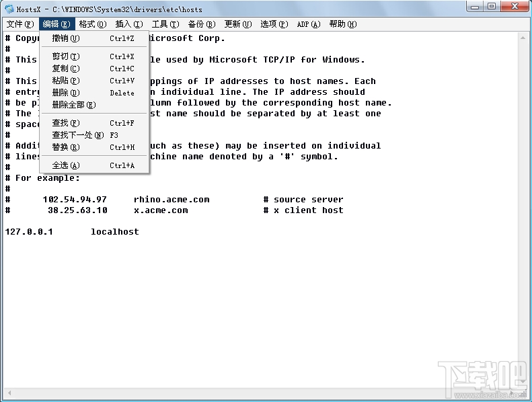This screenshot has width=532, height=402.
Task: Close the HostsX window
Action: click(515, 6)
